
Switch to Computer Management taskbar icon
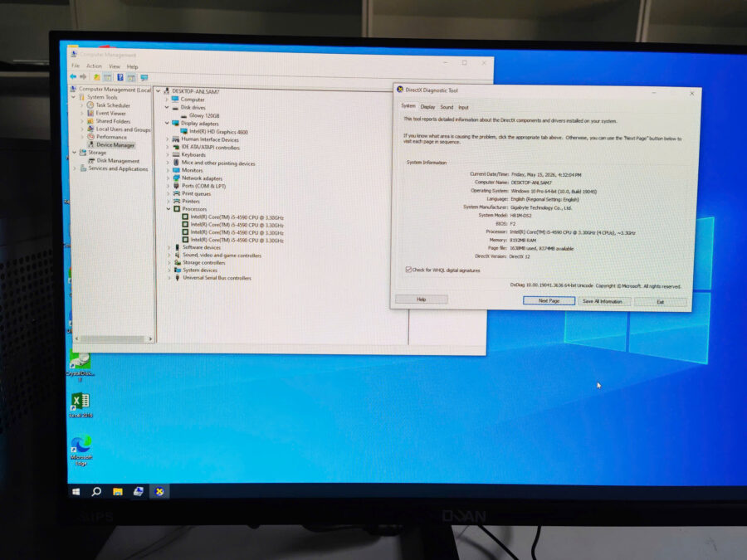pos(139,491)
